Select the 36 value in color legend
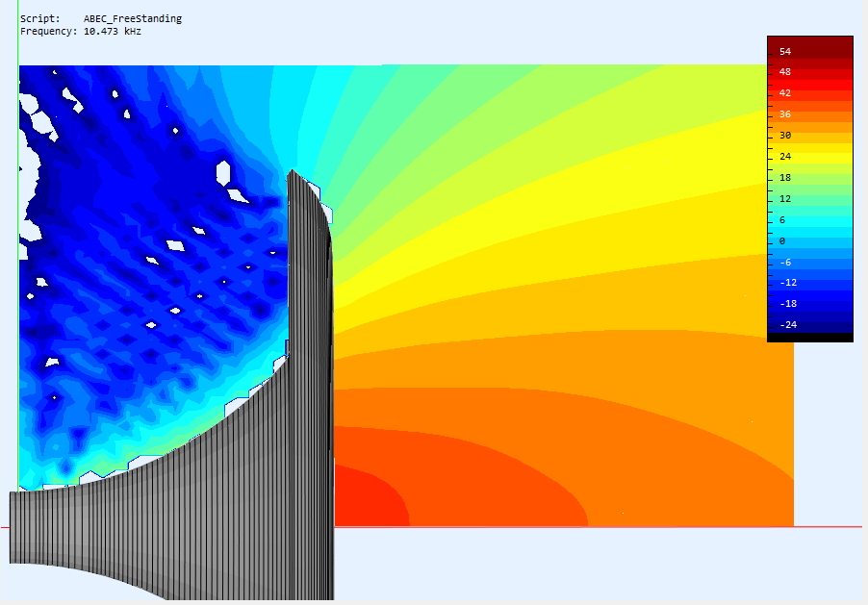 (x=785, y=114)
